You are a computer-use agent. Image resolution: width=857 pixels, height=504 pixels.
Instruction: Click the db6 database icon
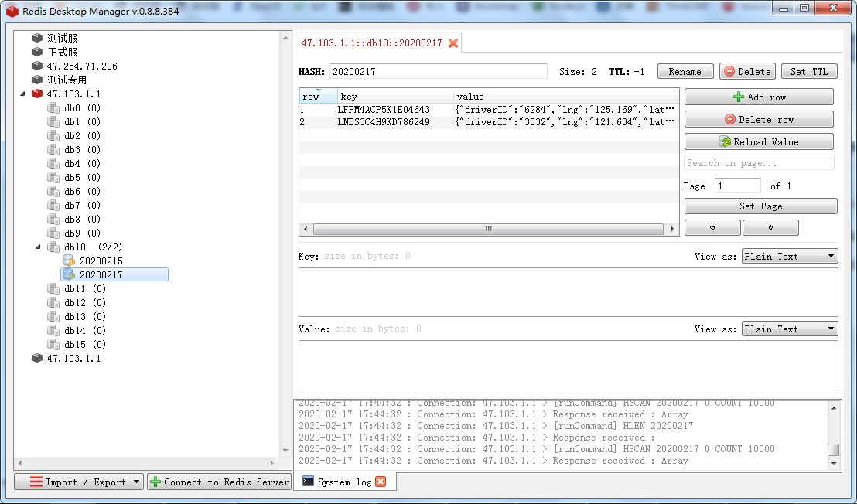[53, 191]
